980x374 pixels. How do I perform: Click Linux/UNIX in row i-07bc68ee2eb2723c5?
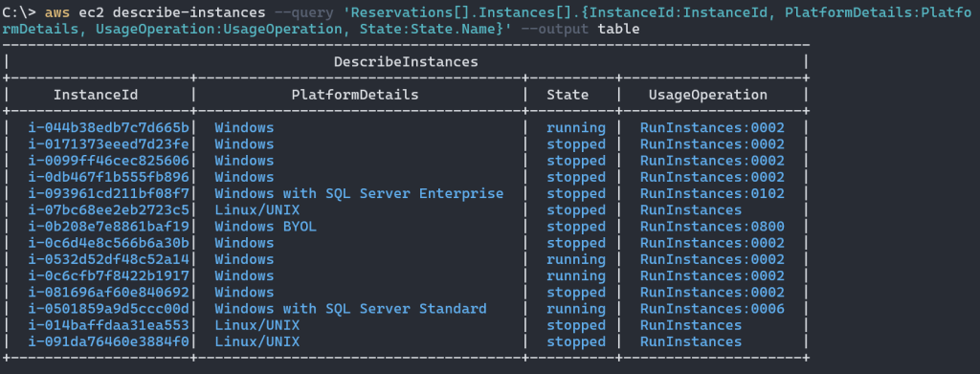click(256, 209)
